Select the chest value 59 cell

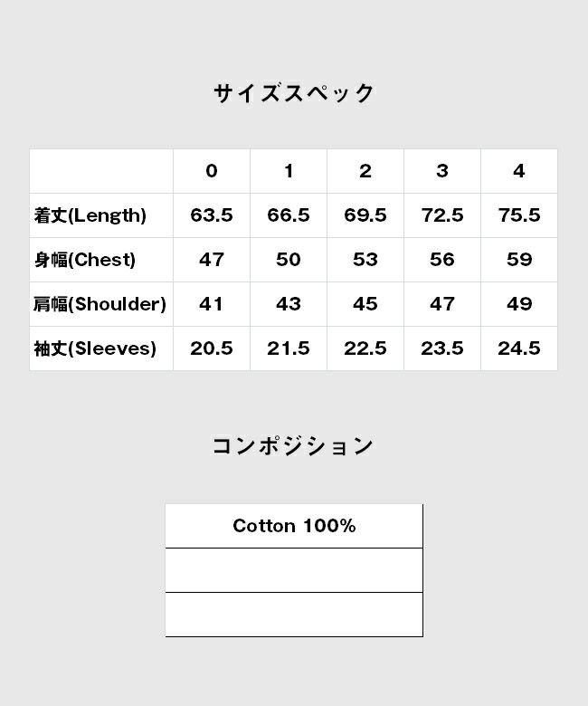click(519, 260)
